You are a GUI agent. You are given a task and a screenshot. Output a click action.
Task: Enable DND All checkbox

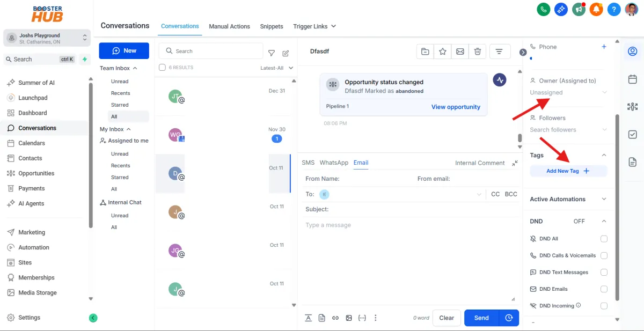point(604,239)
